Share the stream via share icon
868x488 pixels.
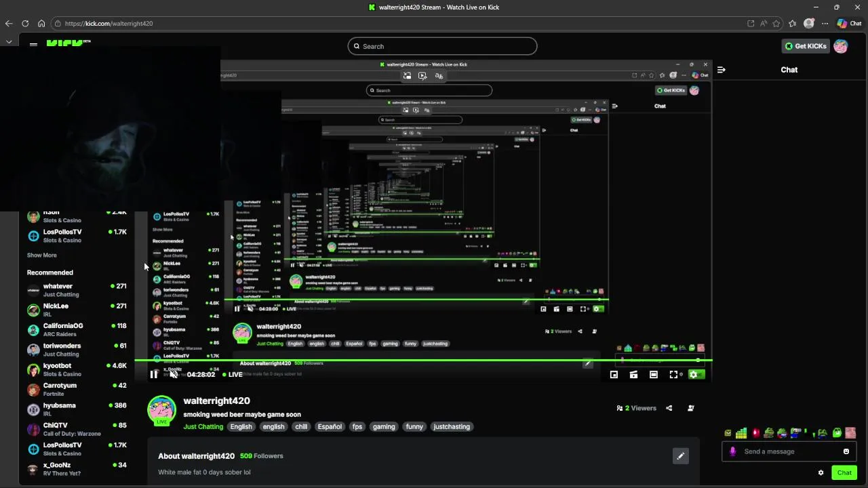click(x=669, y=408)
